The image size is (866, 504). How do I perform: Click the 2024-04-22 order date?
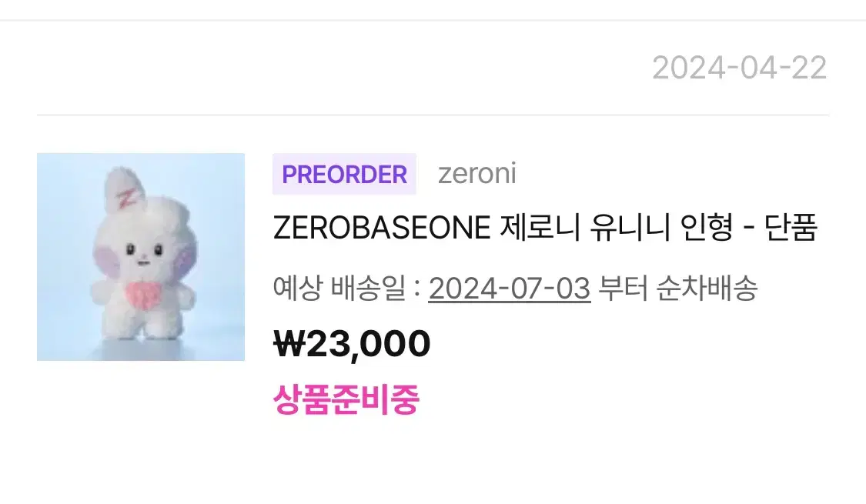740,68
